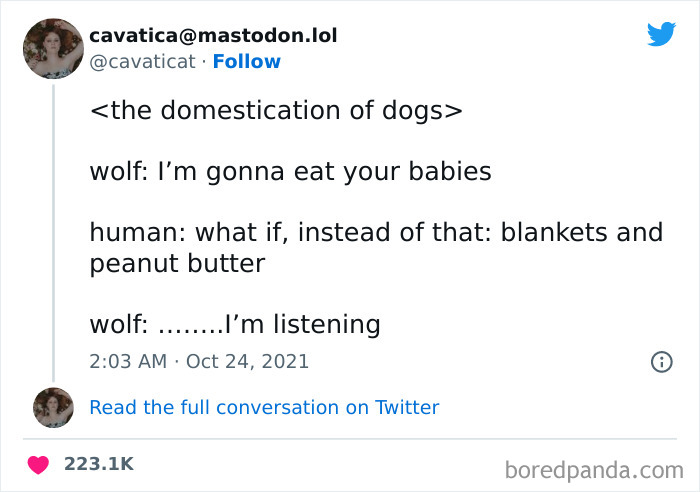Open the cavatica@mastodon.lol display name
The width and height of the screenshot is (700, 492).
click(x=213, y=36)
